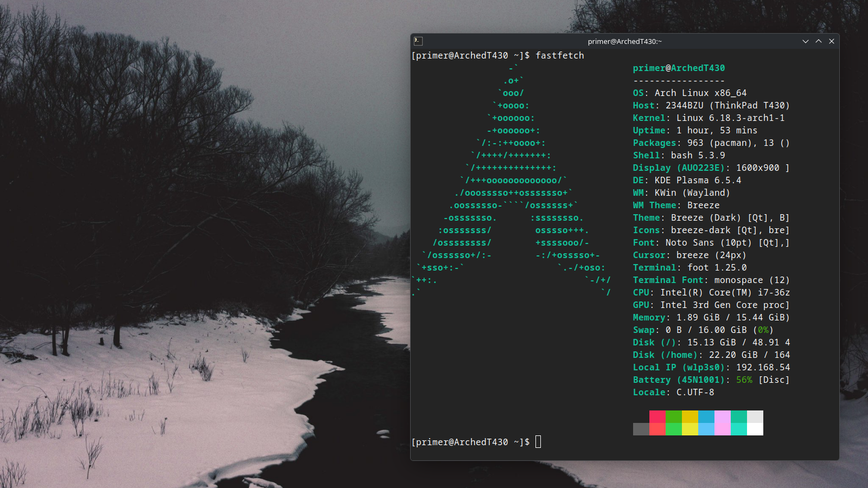Maximize the foot terminal window

click(x=819, y=41)
